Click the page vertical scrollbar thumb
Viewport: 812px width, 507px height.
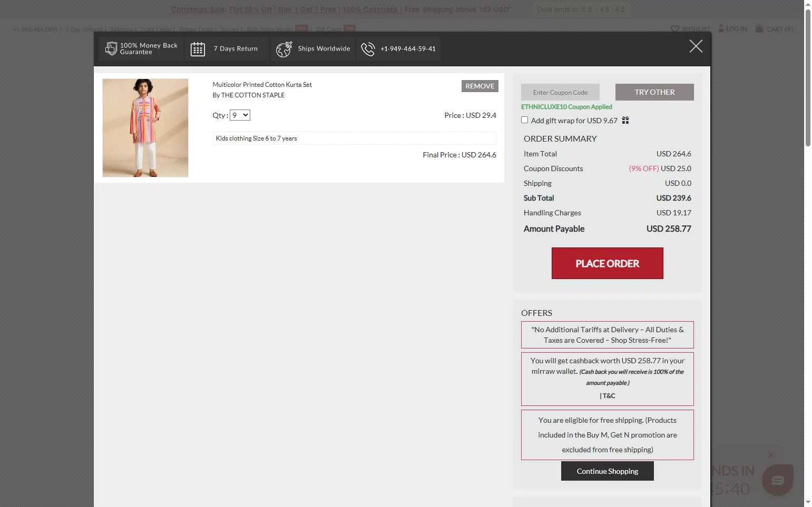pos(808,78)
